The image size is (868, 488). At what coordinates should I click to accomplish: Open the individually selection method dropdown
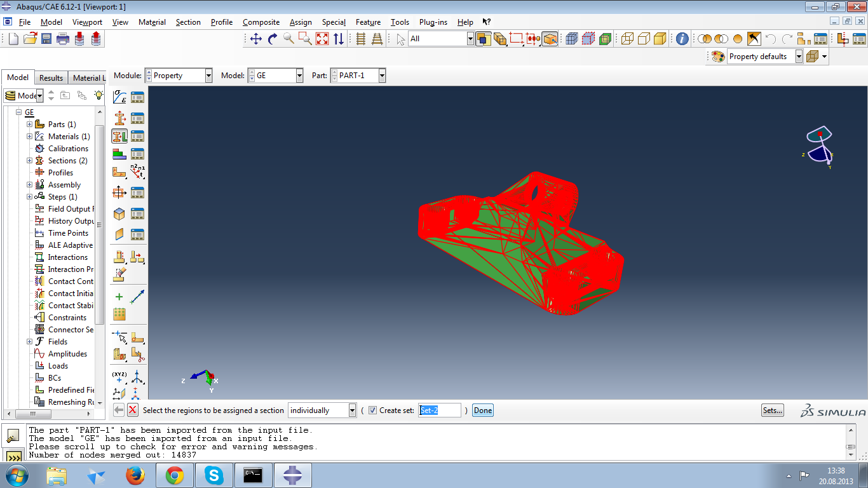pyautogui.click(x=352, y=410)
